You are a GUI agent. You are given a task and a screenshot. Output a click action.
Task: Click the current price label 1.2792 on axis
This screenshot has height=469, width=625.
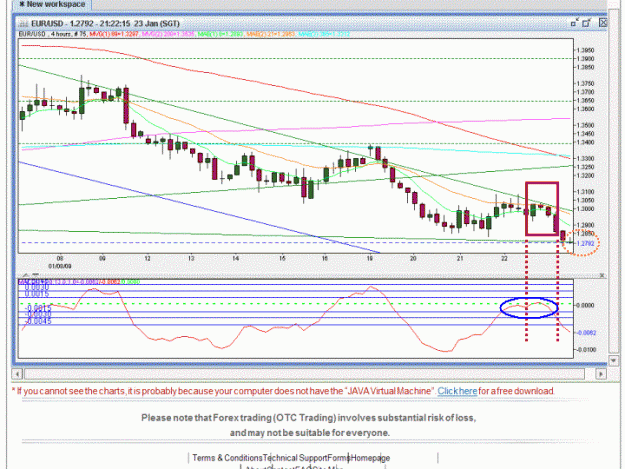[x=586, y=243]
